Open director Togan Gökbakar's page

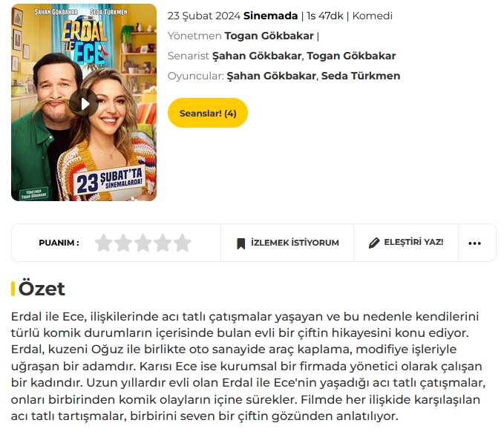pyautogui.click(x=269, y=36)
